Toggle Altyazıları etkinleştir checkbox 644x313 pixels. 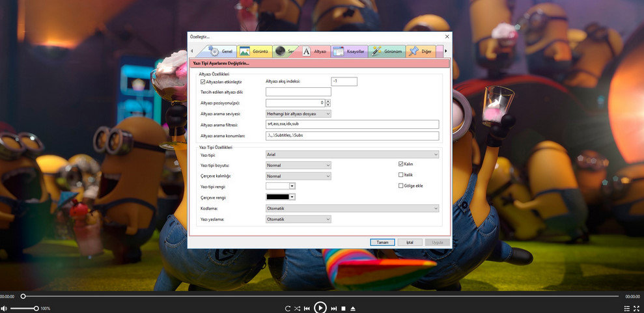[x=203, y=81]
